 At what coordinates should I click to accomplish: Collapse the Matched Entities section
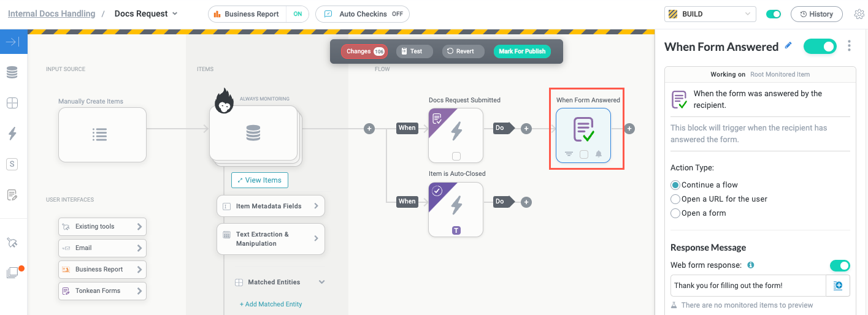(x=321, y=283)
